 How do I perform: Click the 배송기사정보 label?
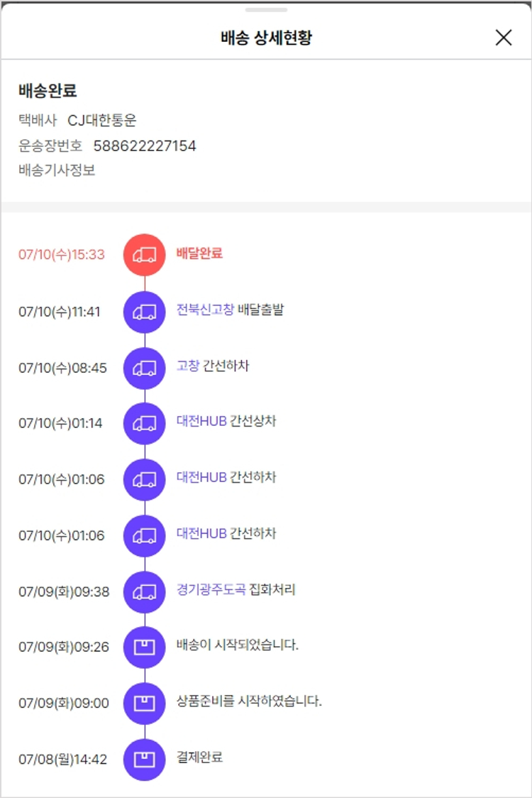click(x=57, y=170)
